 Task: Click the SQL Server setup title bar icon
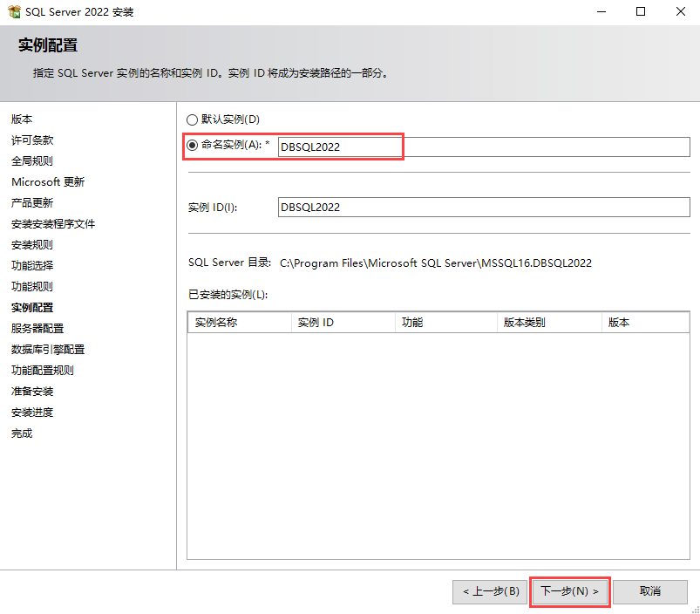(x=14, y=12)
